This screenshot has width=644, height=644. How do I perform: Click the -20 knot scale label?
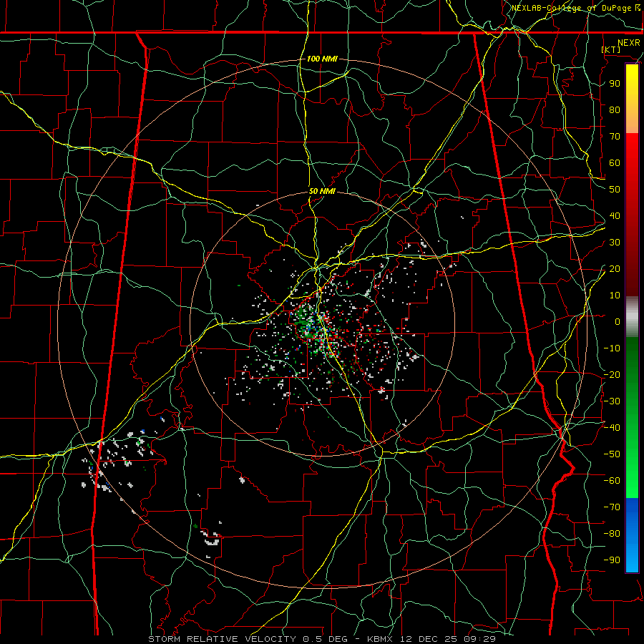612,374
